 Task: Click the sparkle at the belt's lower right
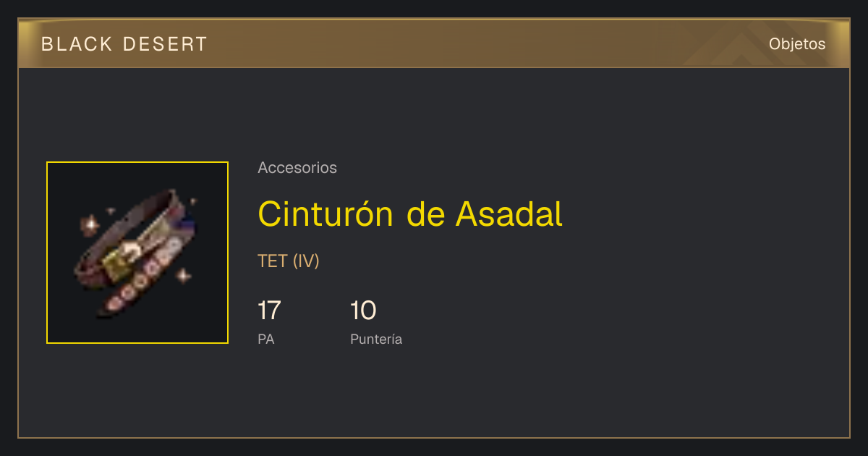(x=184, y=276)
